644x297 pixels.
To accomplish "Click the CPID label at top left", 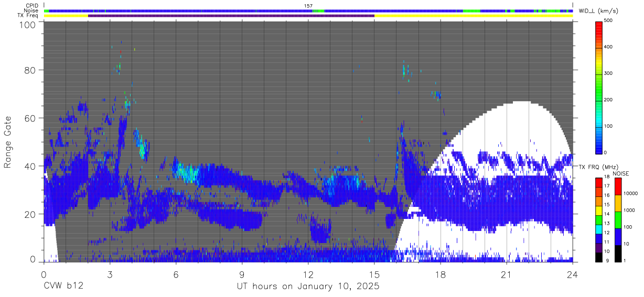I will pos(31,5).
